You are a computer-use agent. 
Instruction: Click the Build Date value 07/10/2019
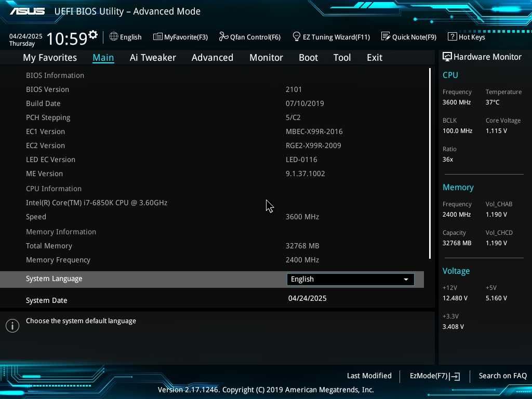(304, 103)
